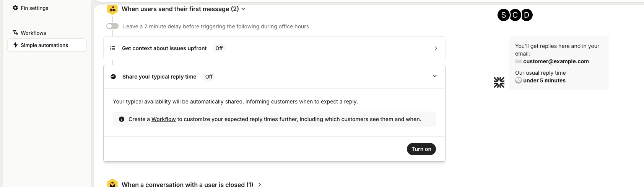Click avatar S in messenger preview

(x=504, y=15)
